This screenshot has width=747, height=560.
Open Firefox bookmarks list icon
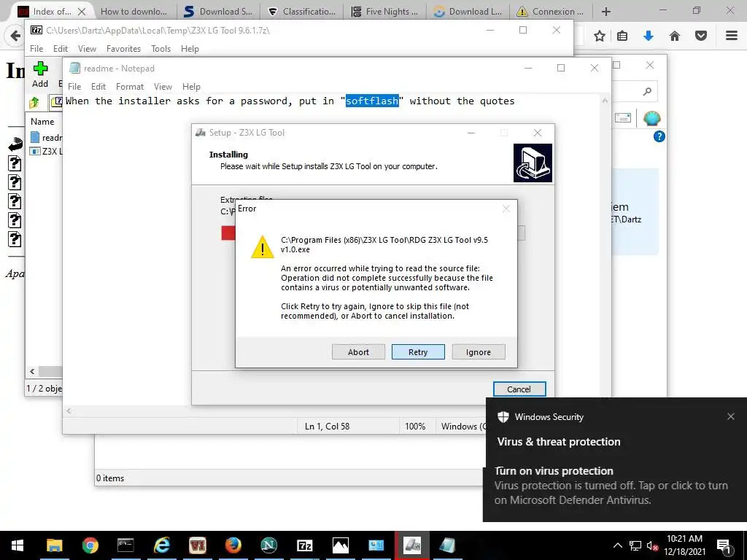tap(622, 36)
